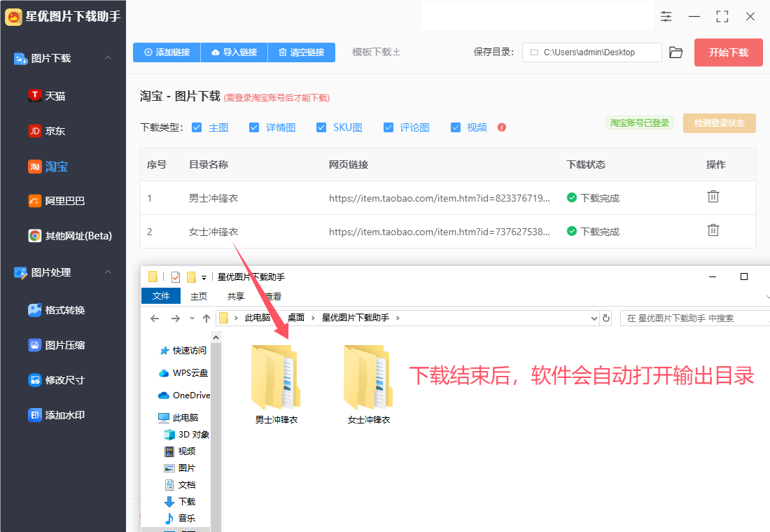Select 3D 对象 in Explorer sidebar
The width and height of the screenshot is (770, 532).
(x=187, y=435)
